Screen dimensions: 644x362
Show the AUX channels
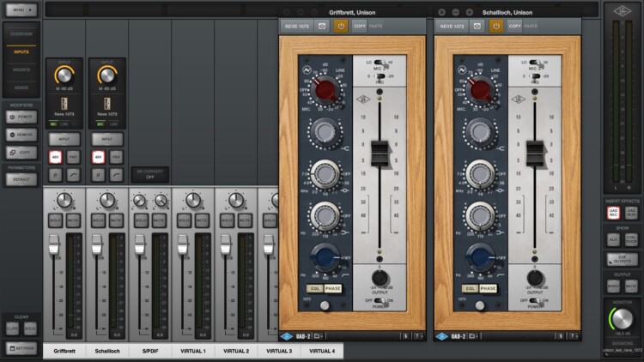pyautogui.click(x=613, y=239)
